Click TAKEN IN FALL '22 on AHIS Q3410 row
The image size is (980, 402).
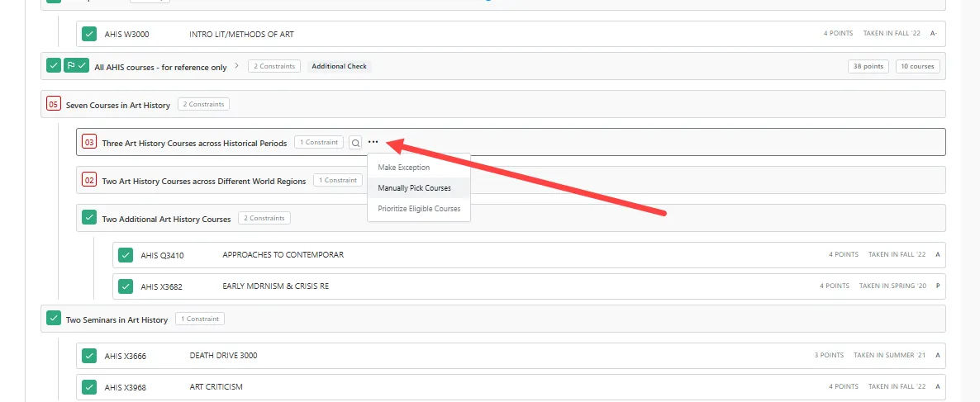[x=897, y=255]
